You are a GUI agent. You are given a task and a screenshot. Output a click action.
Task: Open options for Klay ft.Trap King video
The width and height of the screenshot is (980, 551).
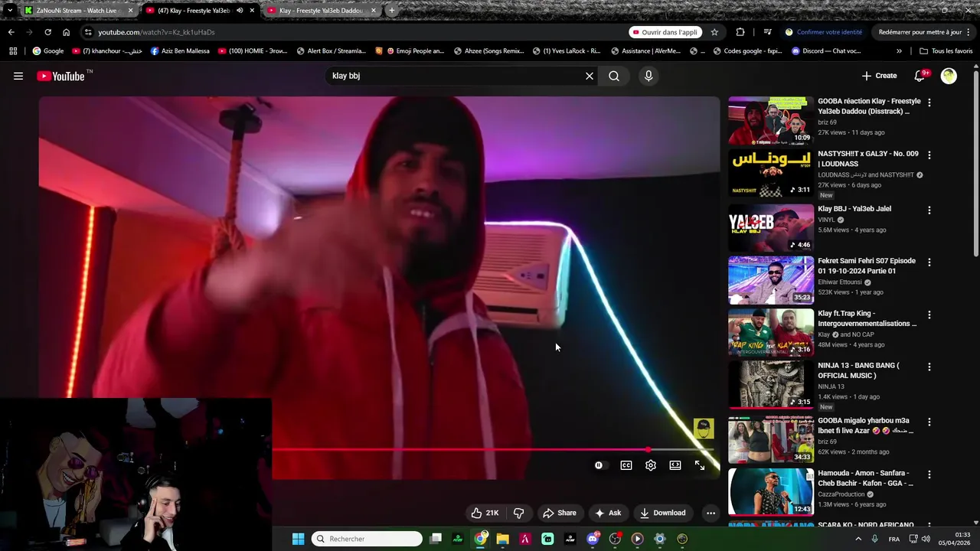click(x=929, y=315)
